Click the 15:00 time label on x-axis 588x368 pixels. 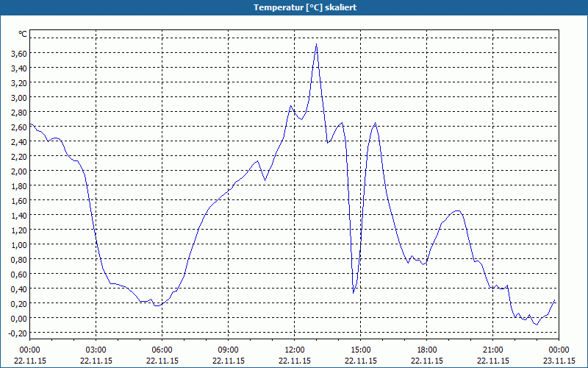click(x=361, y=350)
